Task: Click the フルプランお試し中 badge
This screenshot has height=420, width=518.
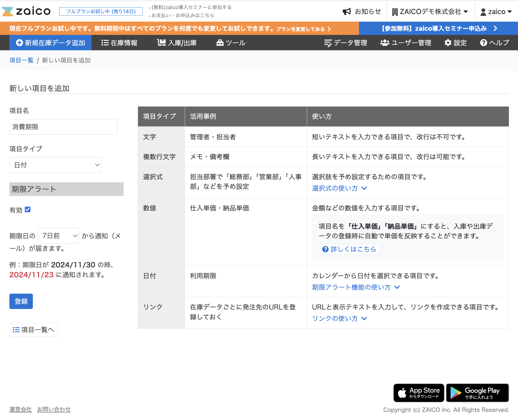Action: point(101,11)
